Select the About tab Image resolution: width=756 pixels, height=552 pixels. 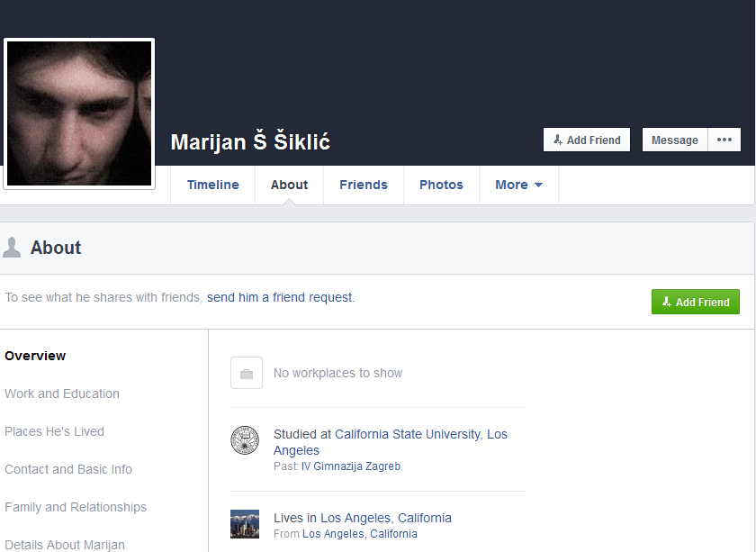click(x=289, y=185)
